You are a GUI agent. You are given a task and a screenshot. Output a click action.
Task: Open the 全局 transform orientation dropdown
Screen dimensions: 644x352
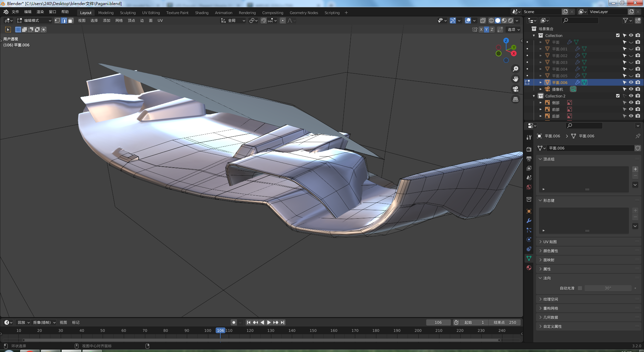233,20
